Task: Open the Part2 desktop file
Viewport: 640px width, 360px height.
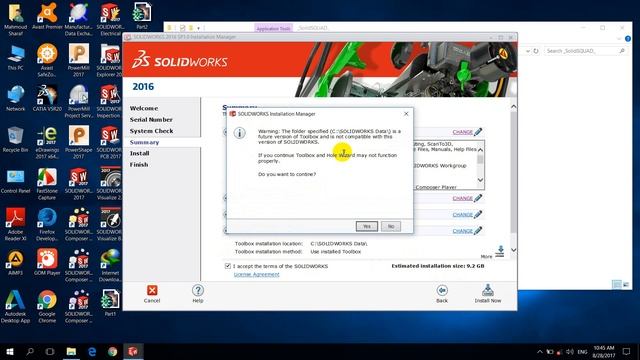Action: pos(142,16)
